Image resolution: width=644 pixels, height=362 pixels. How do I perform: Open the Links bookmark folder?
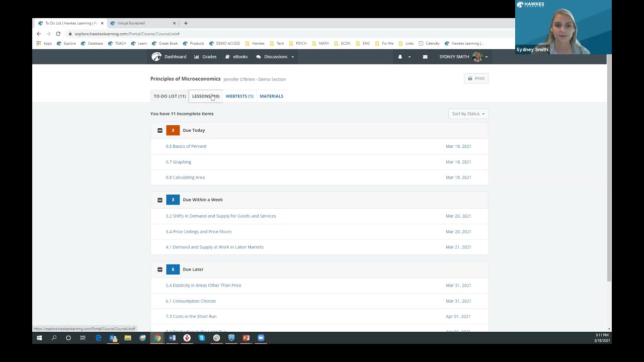406,43
